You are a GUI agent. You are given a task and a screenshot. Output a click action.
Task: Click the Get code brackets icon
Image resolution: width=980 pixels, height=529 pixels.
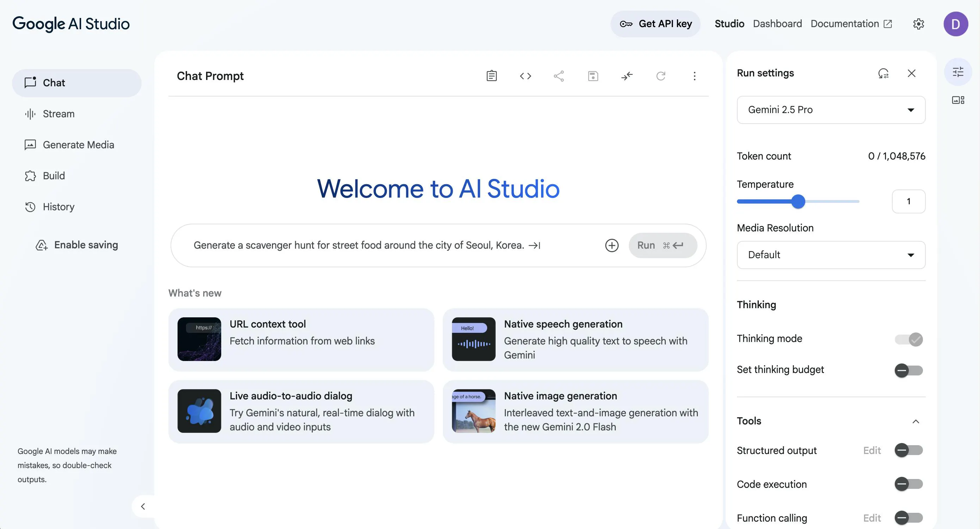(x=525, y=76)
